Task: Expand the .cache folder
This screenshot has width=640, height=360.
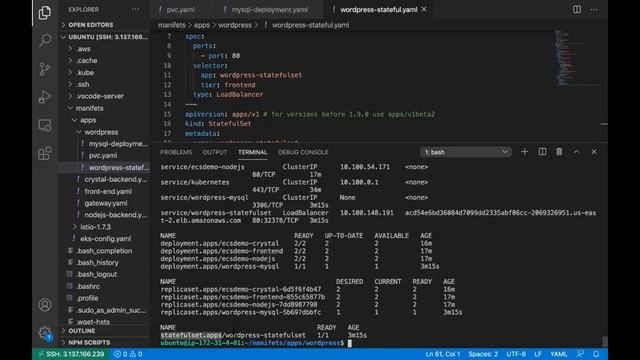Action: (x=86, y=60)
